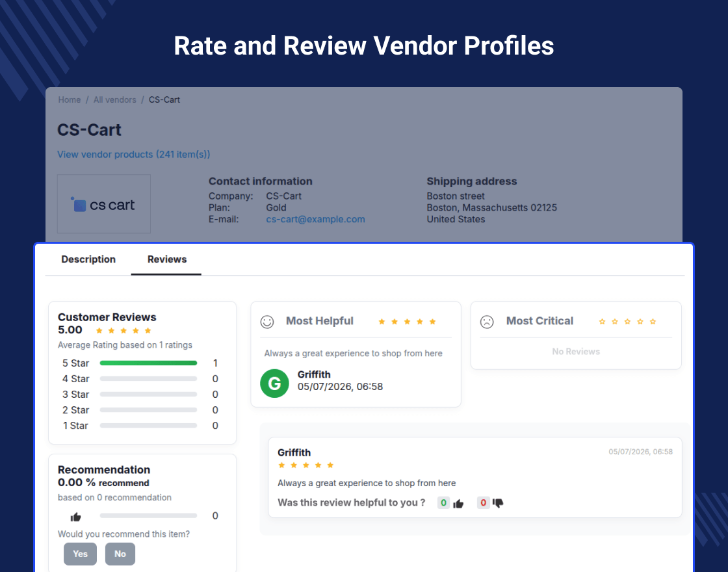Click 'No Reviews' in Most Critical card
Viewport: 728px width, 572px height.
(x=576, y=352)
